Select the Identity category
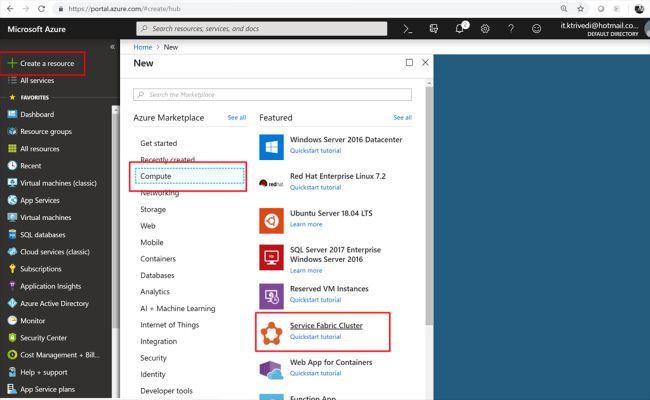This screenshot has height=400, width=650. point(153,374)
